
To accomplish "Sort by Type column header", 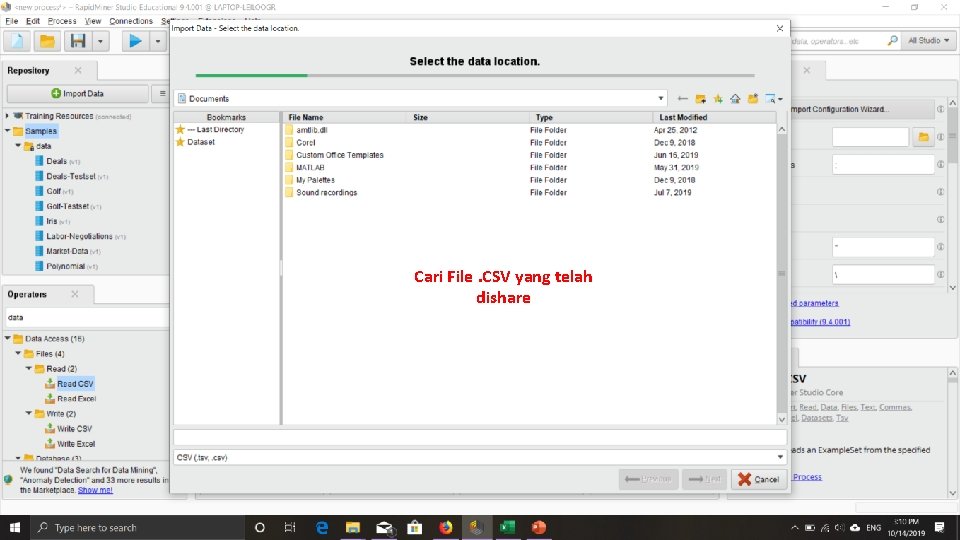I will point(591,117).
